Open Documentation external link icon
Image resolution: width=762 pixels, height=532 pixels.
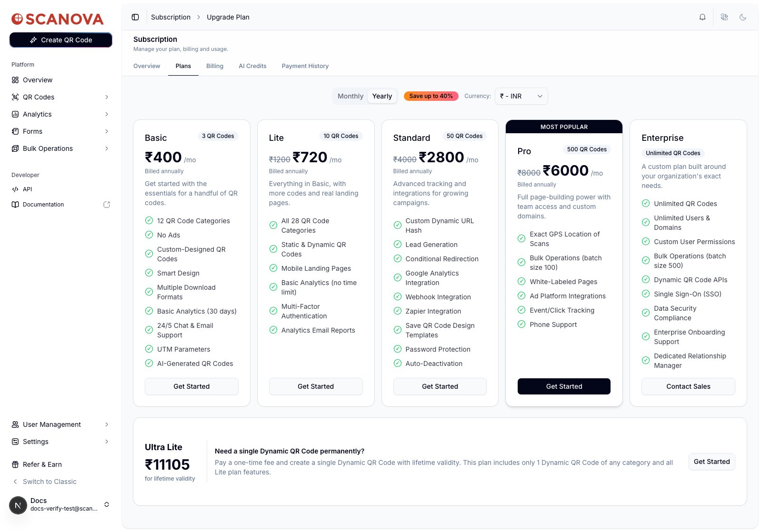point(107,205)
